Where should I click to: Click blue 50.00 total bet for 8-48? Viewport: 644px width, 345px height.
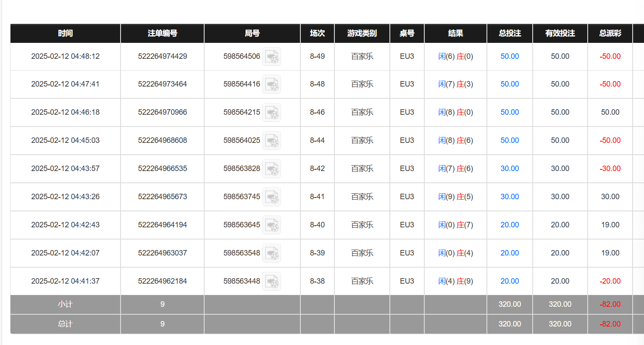tap(510, 84)
